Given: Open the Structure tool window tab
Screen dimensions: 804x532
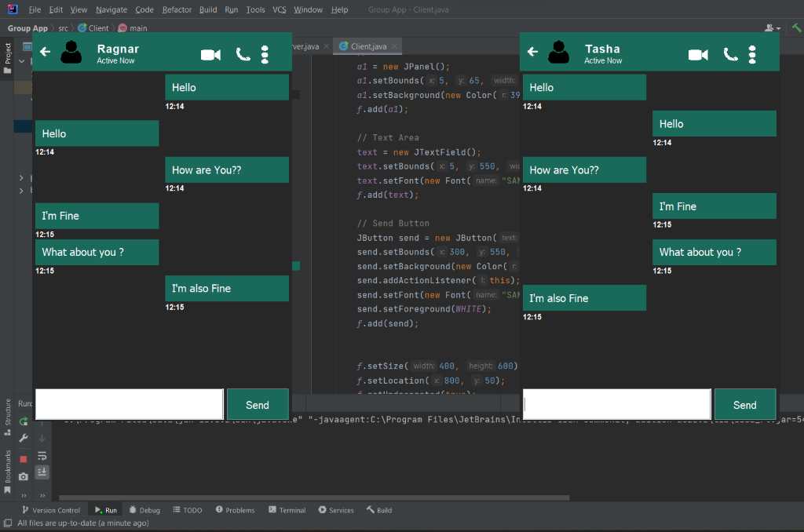Looking at the screenshot, I should [x=8, y=417].
